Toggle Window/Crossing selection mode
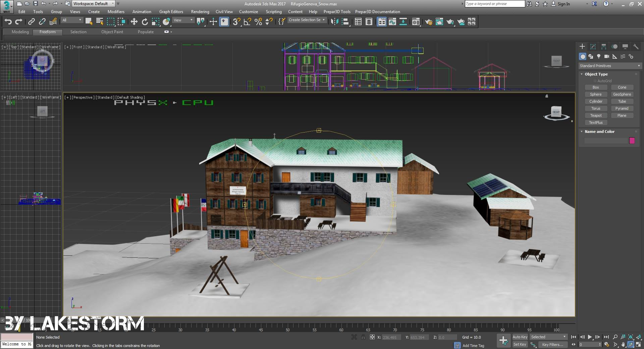 (121, 22)
